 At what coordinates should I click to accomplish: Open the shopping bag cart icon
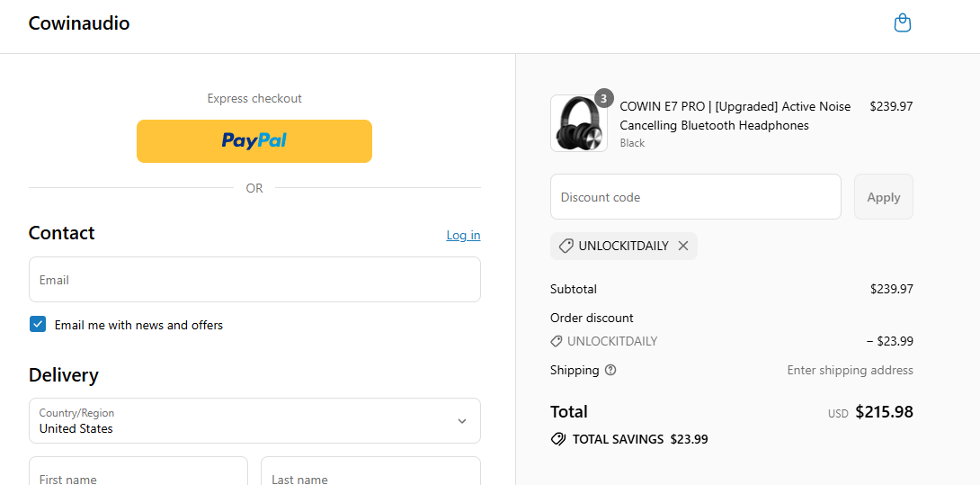(902, 23)
